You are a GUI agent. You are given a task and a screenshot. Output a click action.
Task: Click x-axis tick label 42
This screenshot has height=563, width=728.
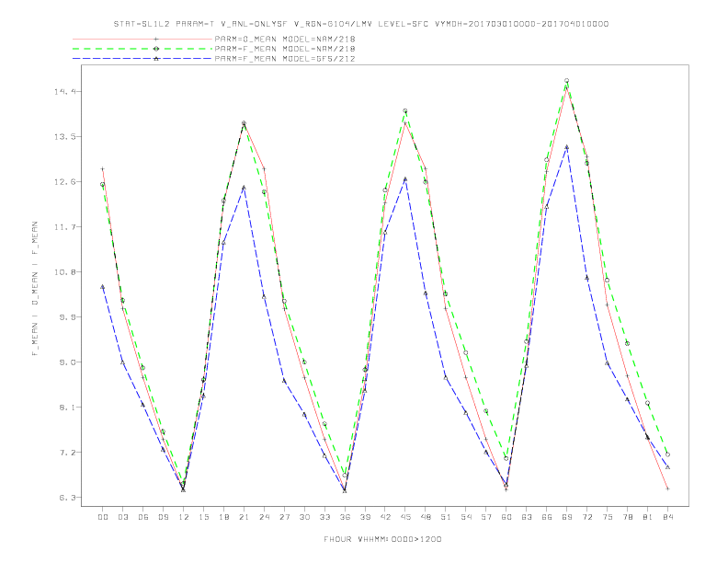385,517
